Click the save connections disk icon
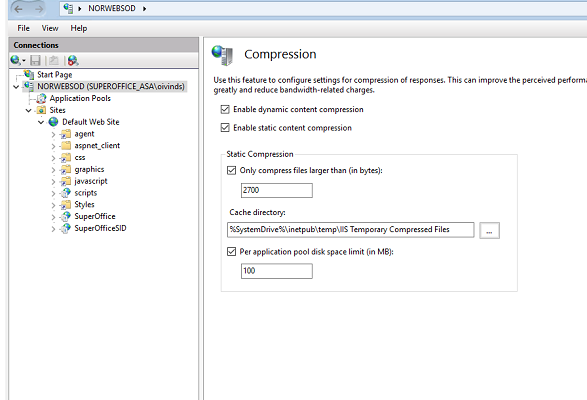587x400 pixels. click(x=36, y=60)
